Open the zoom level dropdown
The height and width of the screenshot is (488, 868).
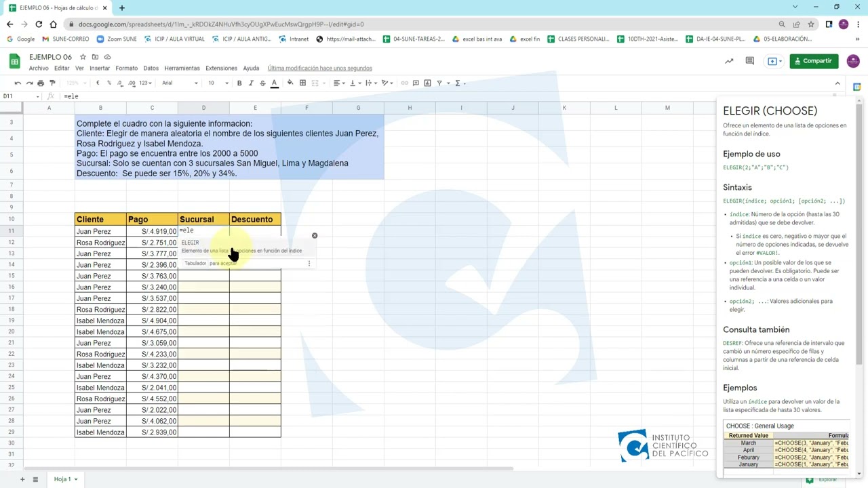(x=76, y=83)
